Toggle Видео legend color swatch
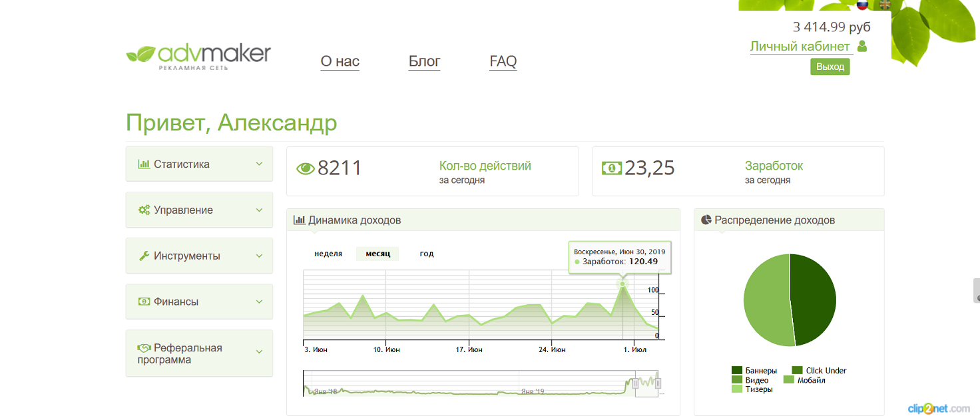This screenshot has height=416, width=980. 737,379
